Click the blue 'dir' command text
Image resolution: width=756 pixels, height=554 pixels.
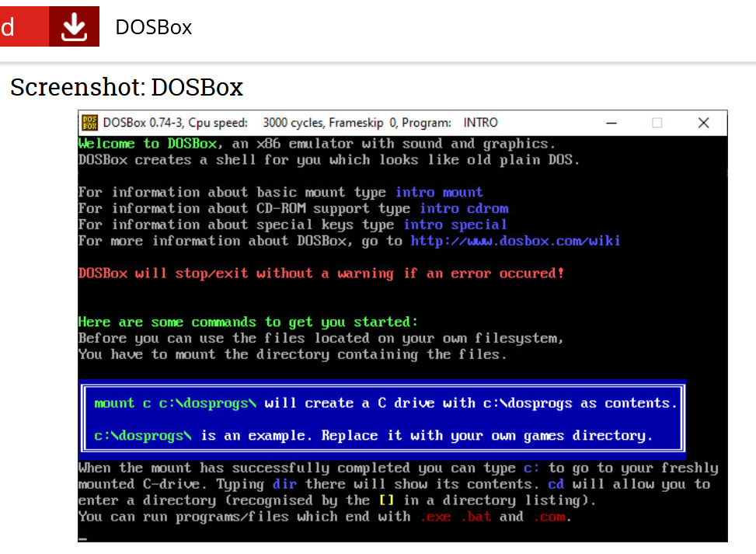284,484
